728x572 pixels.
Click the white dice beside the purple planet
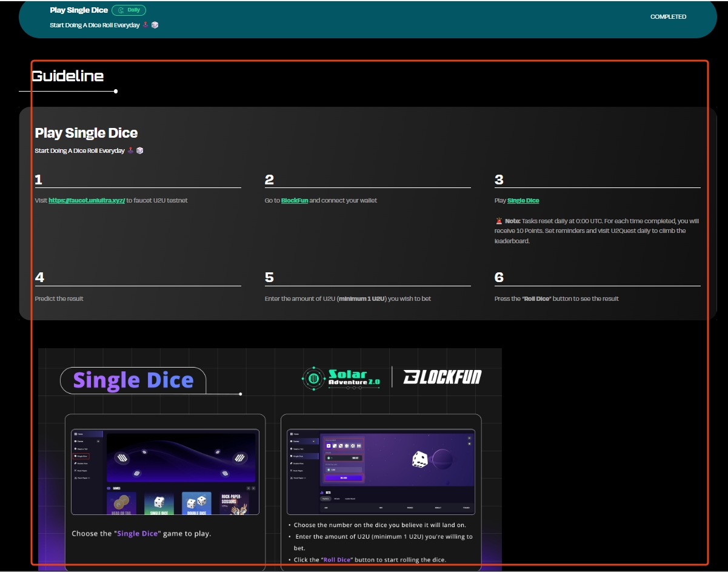[421, 459]
